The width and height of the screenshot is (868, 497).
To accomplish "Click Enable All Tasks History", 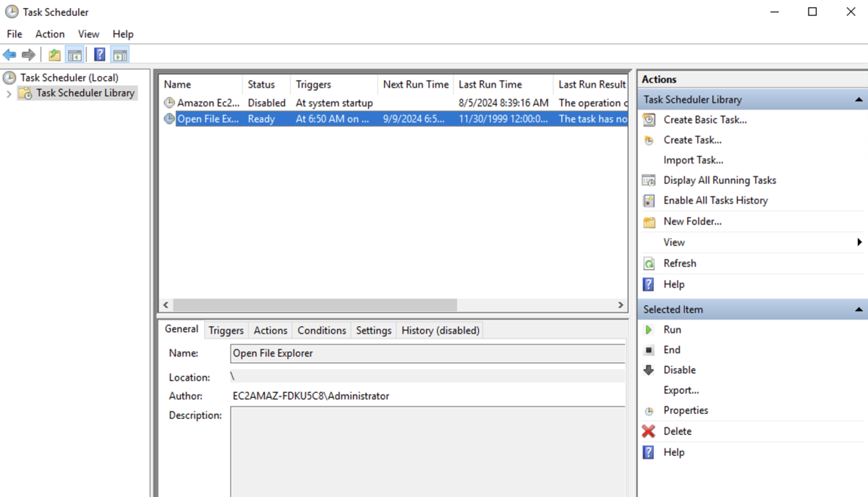I will click(x=715, y=200).
